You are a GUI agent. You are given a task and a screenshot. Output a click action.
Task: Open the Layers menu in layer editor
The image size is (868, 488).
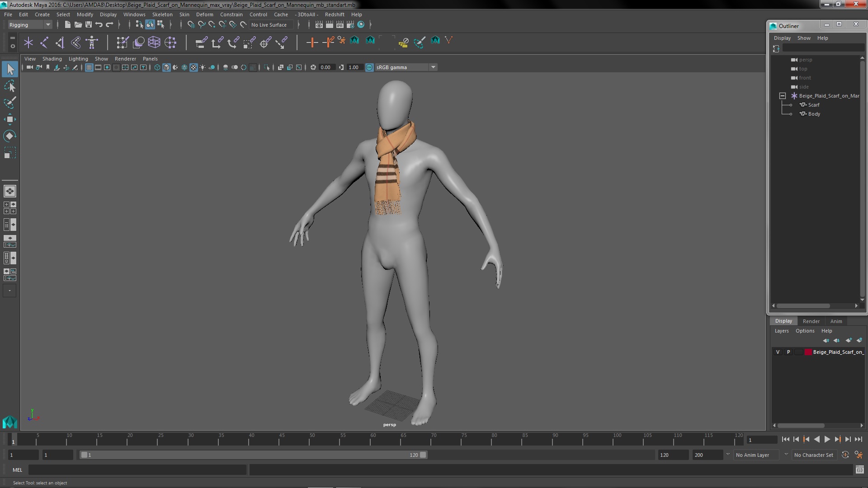point(781,331)
